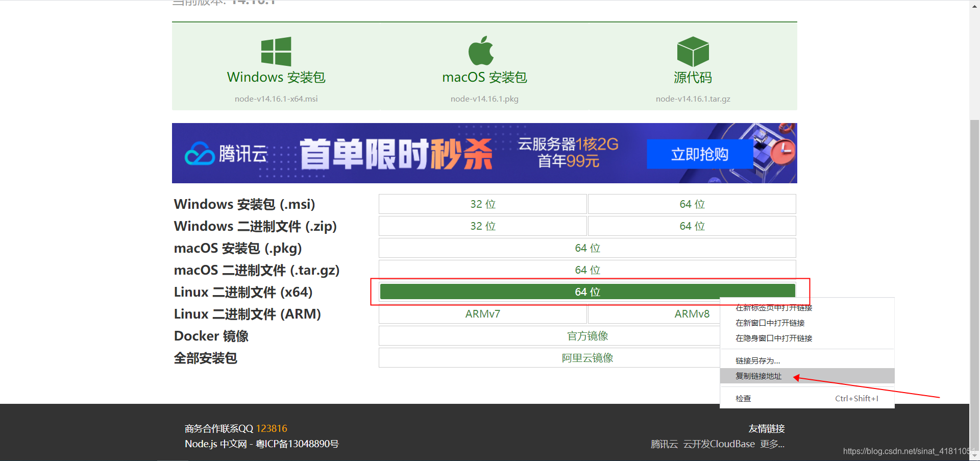This screenshot has height=461, width=980.
Task: Click node-v14.16.1.pkg file name
Action: (484, 99)
